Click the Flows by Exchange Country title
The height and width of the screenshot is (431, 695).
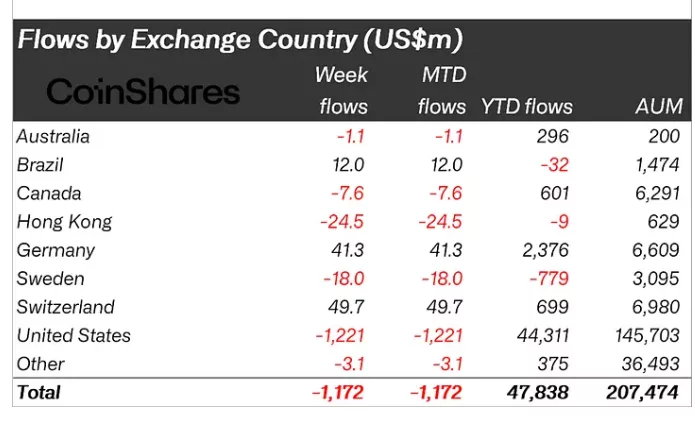point(240,40)
